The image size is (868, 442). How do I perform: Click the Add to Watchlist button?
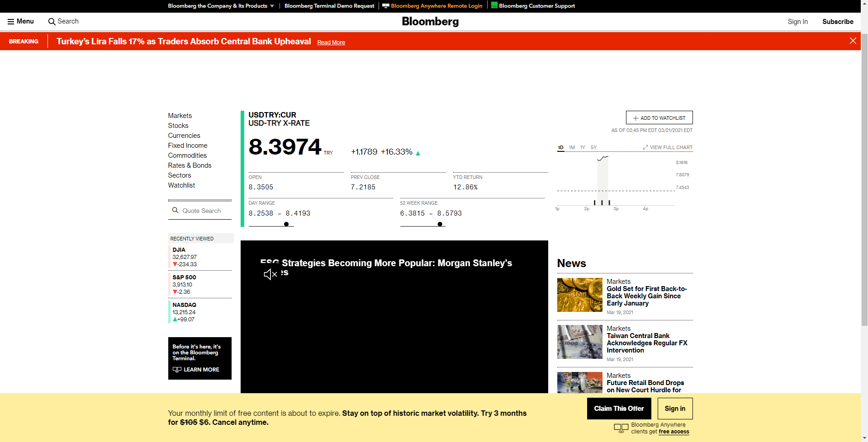[659, 118]
